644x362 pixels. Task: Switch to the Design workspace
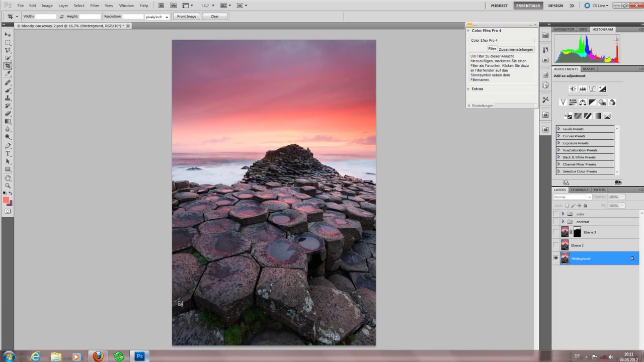coord(555,6)
